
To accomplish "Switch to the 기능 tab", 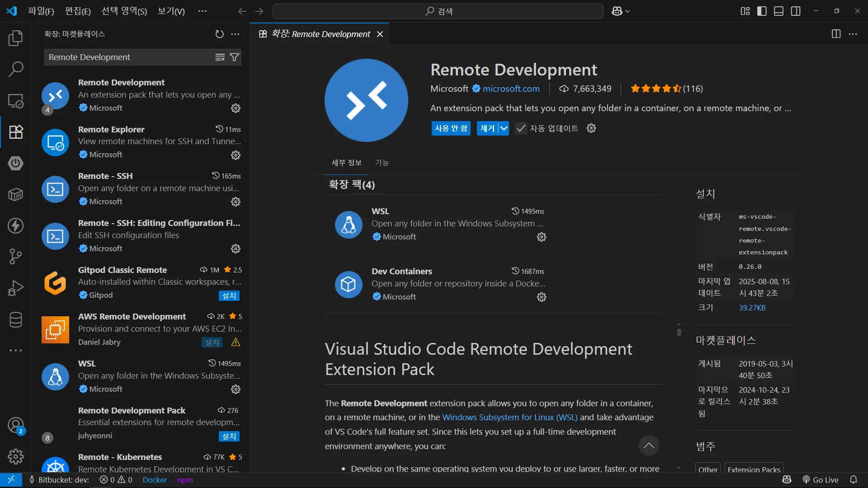I will [x=382, y=163].
